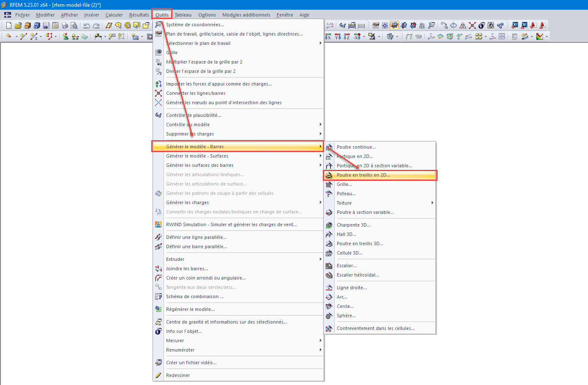Select the nodal support tool with the green figure
588x385 pixels.
(x=66, y=36)
